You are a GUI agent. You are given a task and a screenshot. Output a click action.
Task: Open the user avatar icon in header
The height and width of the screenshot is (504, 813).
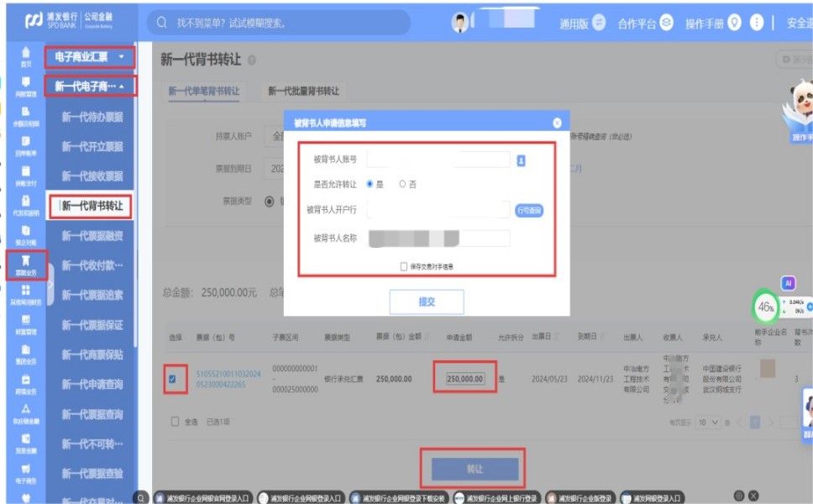[x=460, y=23]
